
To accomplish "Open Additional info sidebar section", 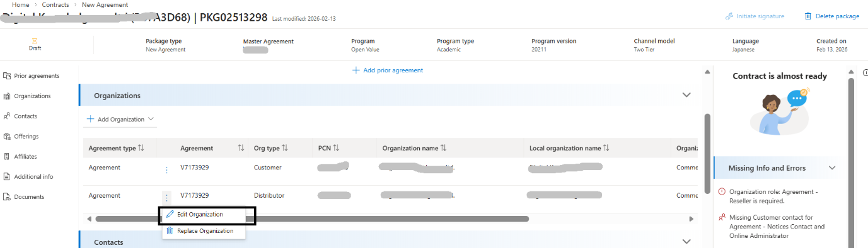I will click(28, 176).
